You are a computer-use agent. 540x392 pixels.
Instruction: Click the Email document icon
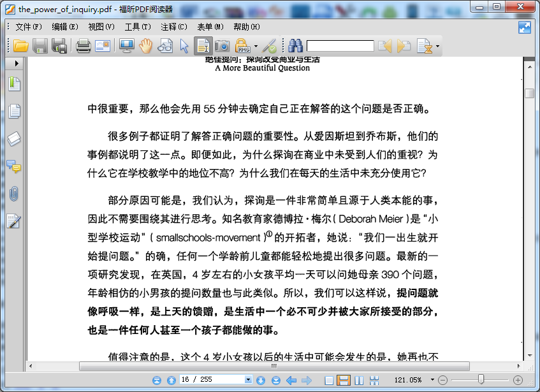pyautogui.click(x=103, y=46)
